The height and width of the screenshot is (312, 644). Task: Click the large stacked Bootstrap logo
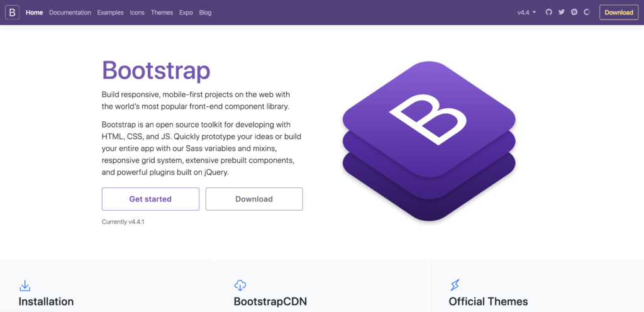429,141
